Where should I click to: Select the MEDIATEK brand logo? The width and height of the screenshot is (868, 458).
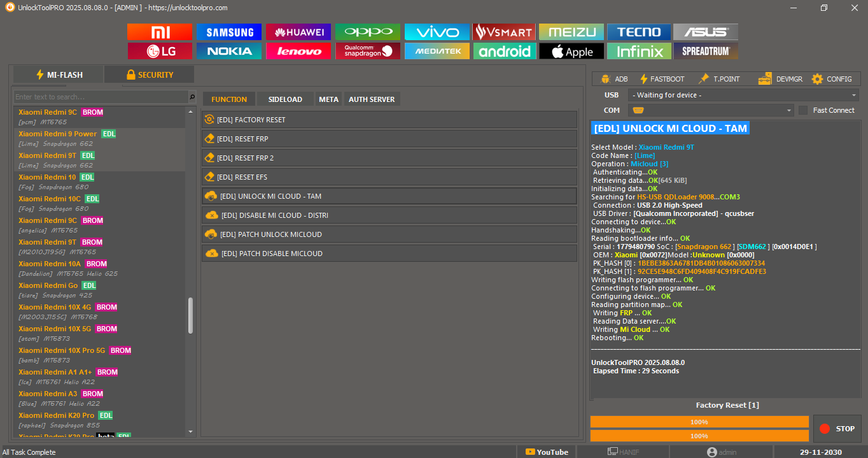437,51
